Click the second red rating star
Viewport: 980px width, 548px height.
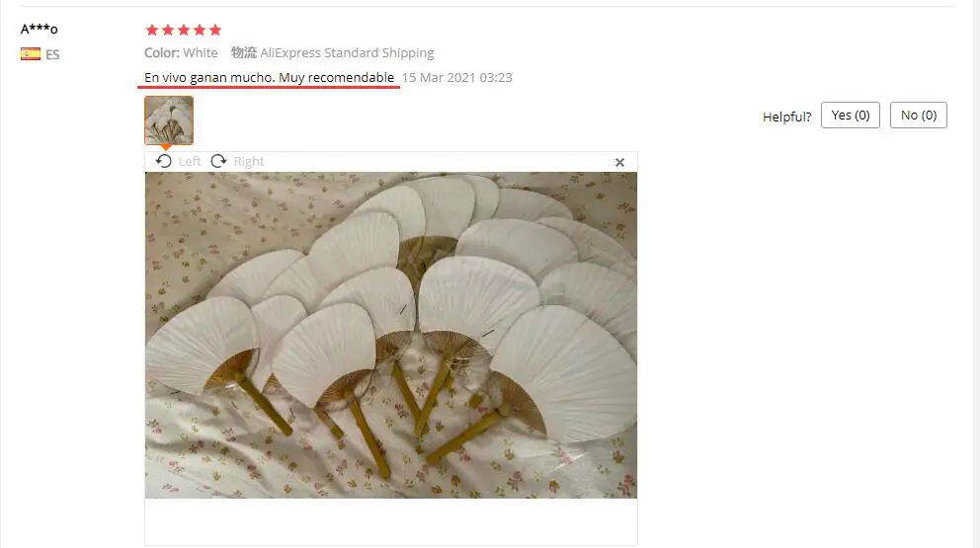[168, 30]
